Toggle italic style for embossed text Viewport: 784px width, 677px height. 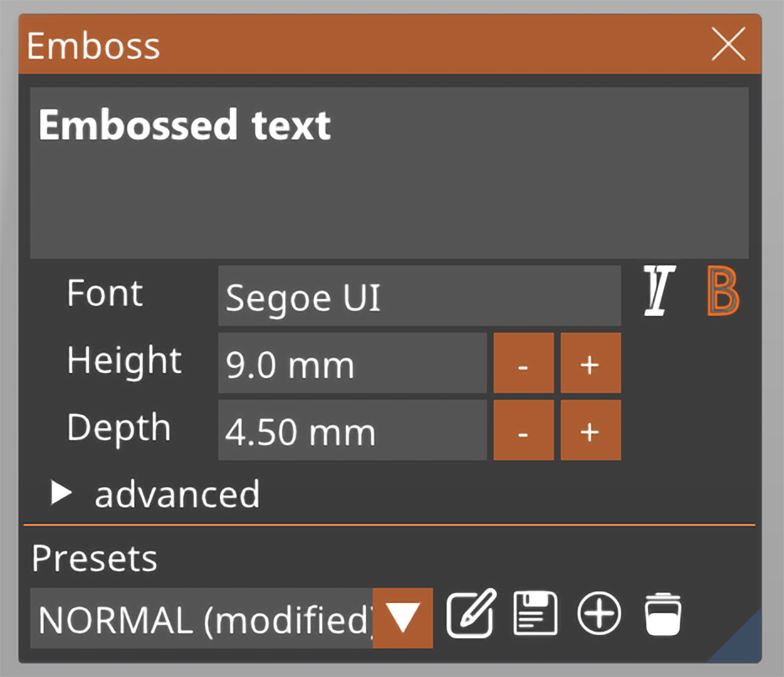click(x=660, y=291)
